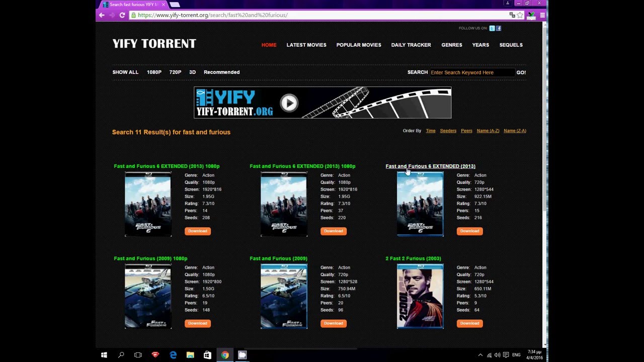Open File Explorer from the taskbar

(190, 355)
